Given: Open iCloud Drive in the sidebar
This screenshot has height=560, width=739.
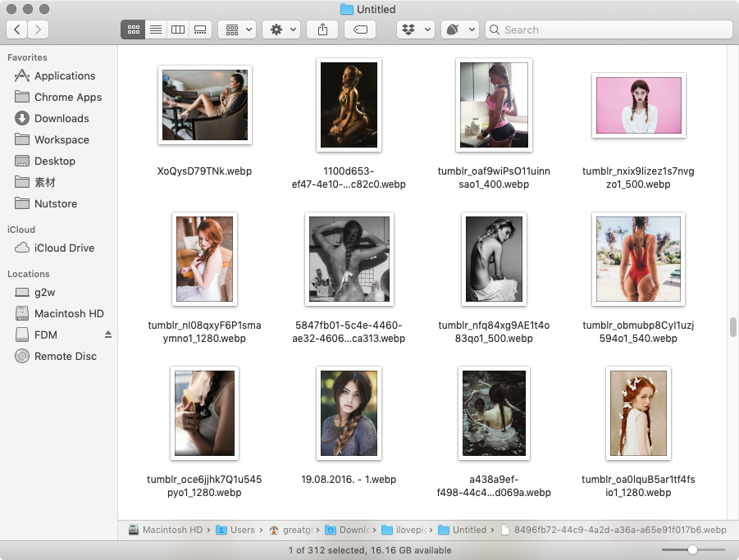Looking at the screenshot, I should (58, 248).
